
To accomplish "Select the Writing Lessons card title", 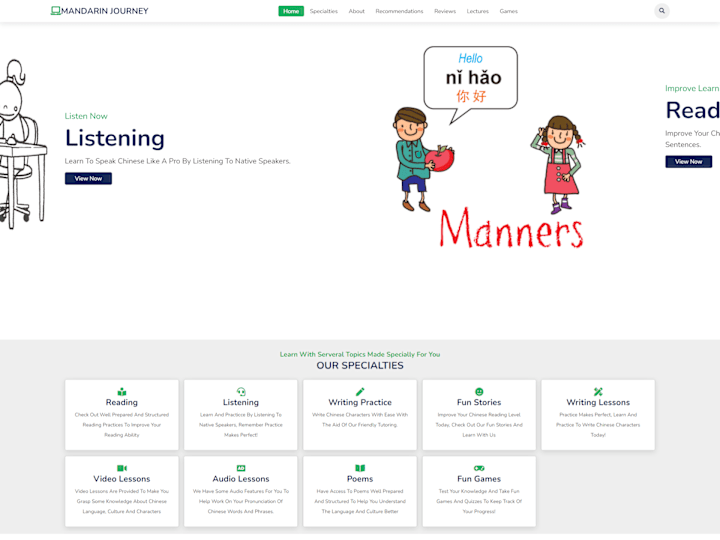I will 598,402.
